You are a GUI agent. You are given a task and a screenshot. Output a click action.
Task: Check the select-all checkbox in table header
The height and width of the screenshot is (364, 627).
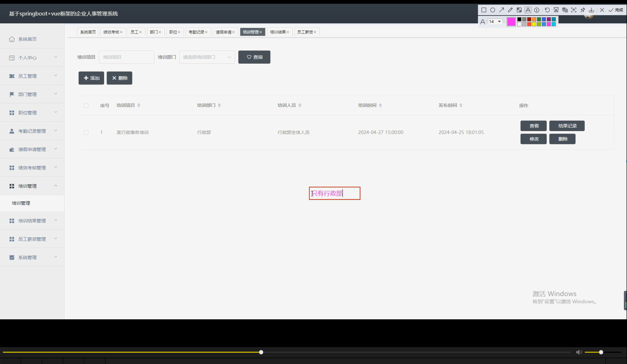[86, 105]
